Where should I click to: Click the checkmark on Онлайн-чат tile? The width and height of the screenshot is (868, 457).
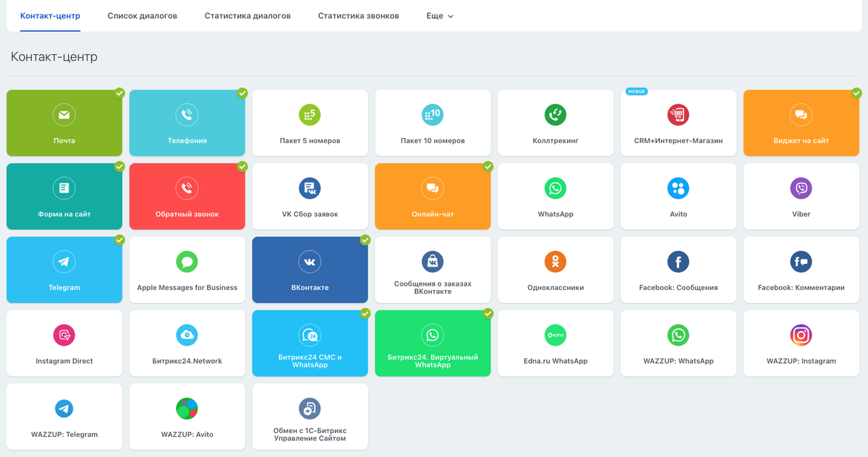coord(488,166)
